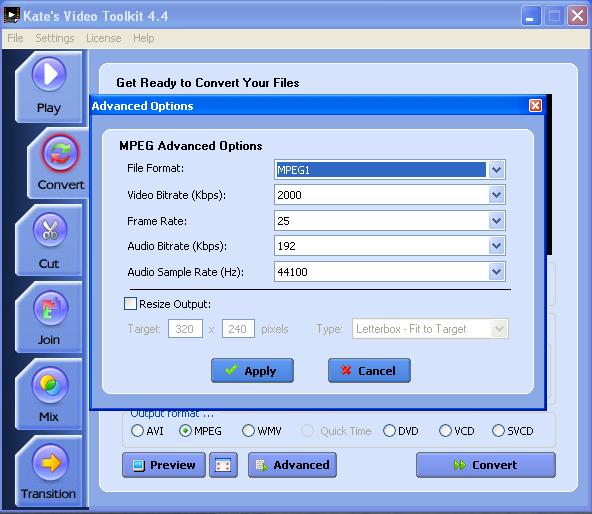
Task: Open the Transition tool
Action: (49, 471)
